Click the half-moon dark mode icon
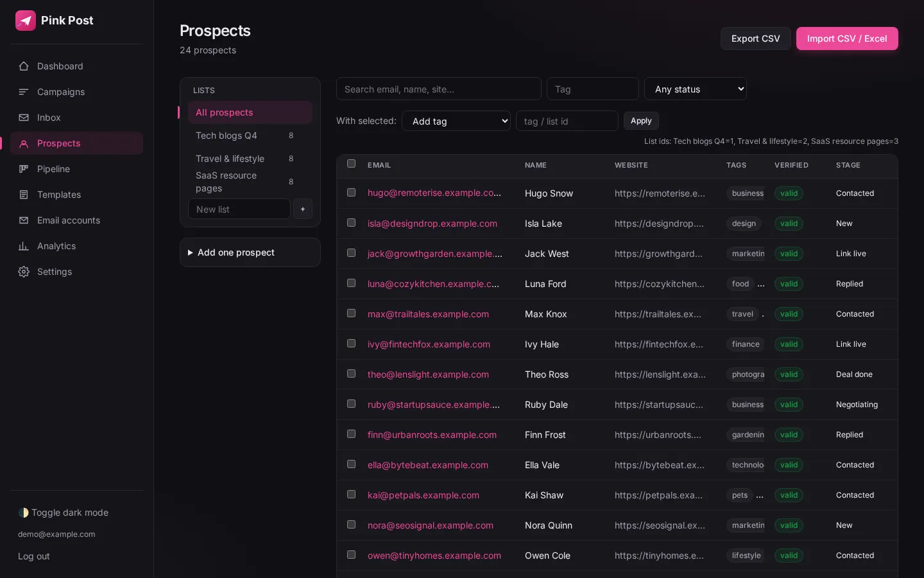 pos(24,512)
